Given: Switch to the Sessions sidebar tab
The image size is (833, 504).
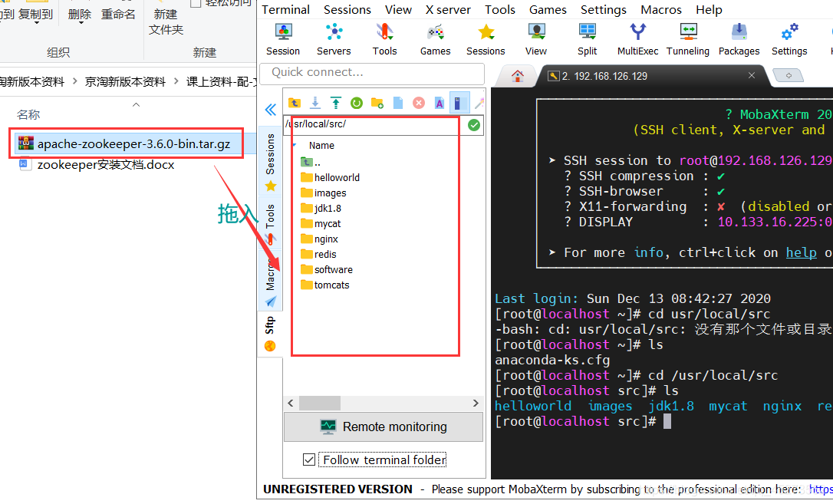Looking at the screenshot, I should [x=271, y=163].
